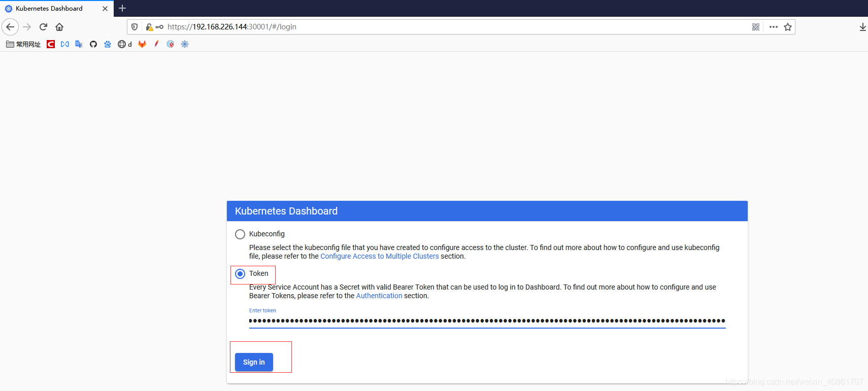The width and height of the screenshot is (868, 391).
Task: Close the Kubernetes Dashboard tab
Action: (105, 9)
